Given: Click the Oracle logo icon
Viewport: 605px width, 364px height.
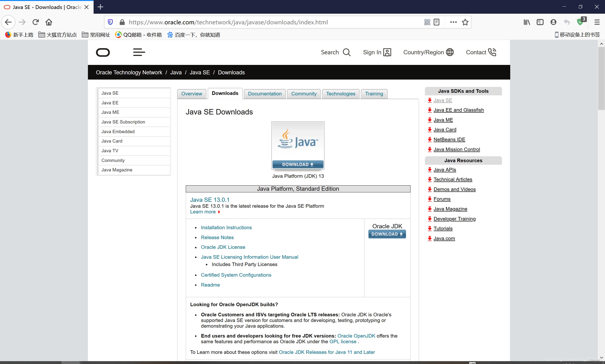Looking at the screenshot, I should pyautogui.click(x=103, y=52).
